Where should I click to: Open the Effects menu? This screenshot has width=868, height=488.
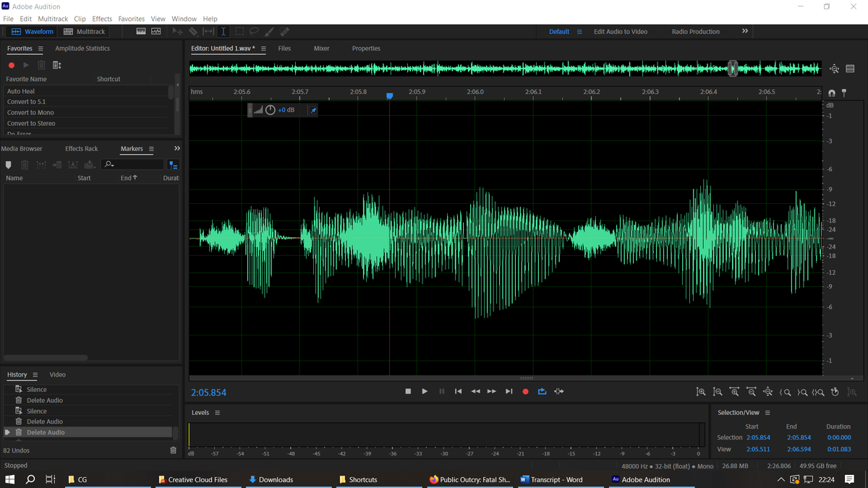pyautogui.click(x=102, y=19)
